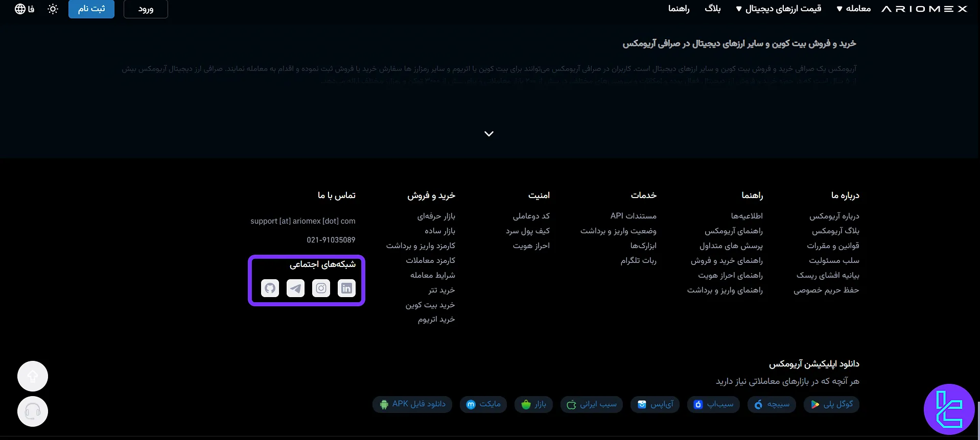Open the راهنما menu item
The width and height of the screenshot is (980, 440).
pos(679,9)
